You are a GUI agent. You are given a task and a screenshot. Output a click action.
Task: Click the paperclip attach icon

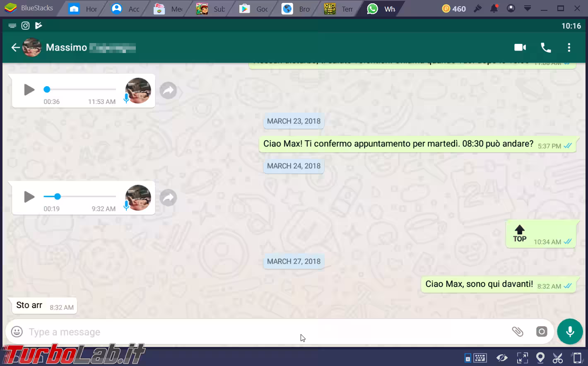[x=518, y=332]
